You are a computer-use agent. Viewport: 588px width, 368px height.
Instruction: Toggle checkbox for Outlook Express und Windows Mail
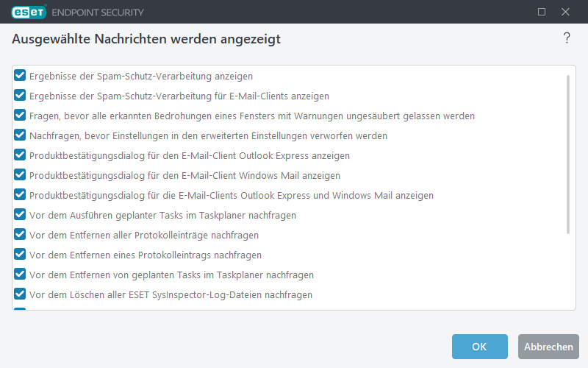point(20,195)
